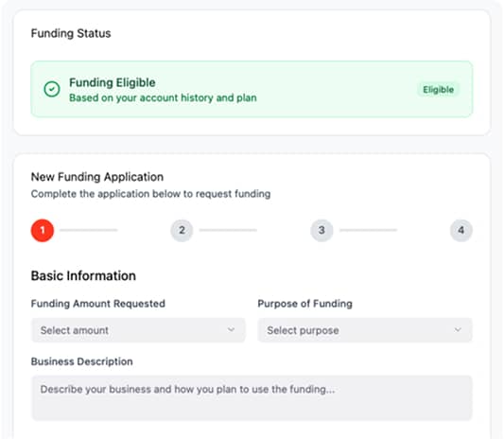504x439 pixels.
Task: Focus the Business Description text area
Action: click(x=252, y=397)
